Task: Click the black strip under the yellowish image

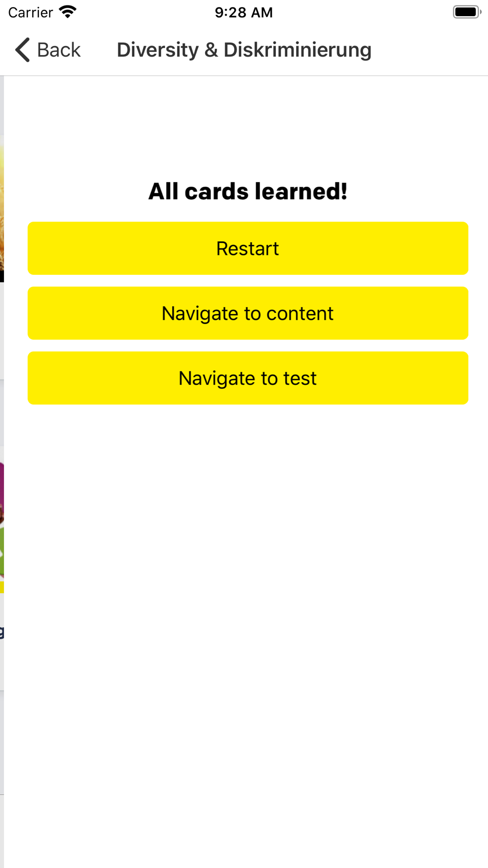Action: click(2, 276)
